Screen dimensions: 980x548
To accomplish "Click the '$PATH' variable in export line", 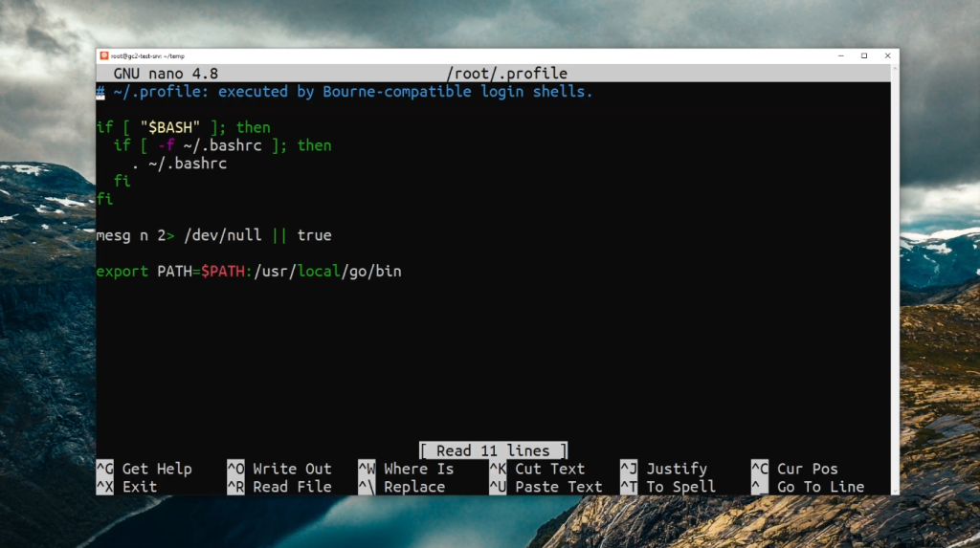I will 222,272.
